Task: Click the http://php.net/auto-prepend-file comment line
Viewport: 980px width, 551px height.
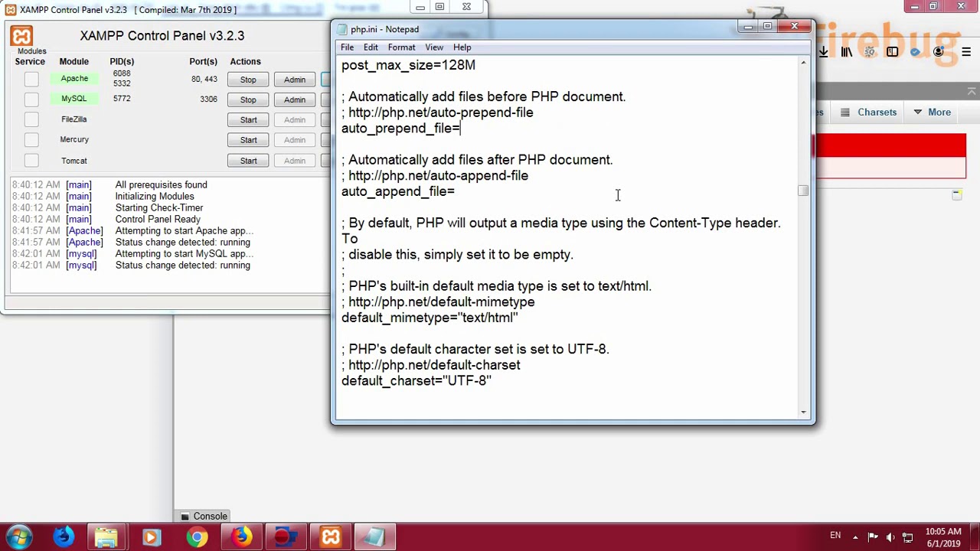Action: pos(437,112)
